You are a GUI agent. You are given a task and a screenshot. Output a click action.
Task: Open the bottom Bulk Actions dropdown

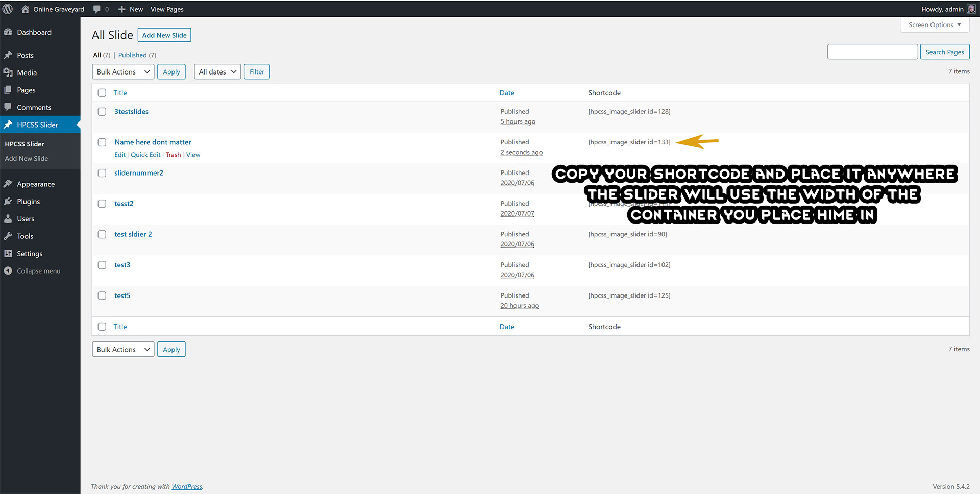[123, 350]
